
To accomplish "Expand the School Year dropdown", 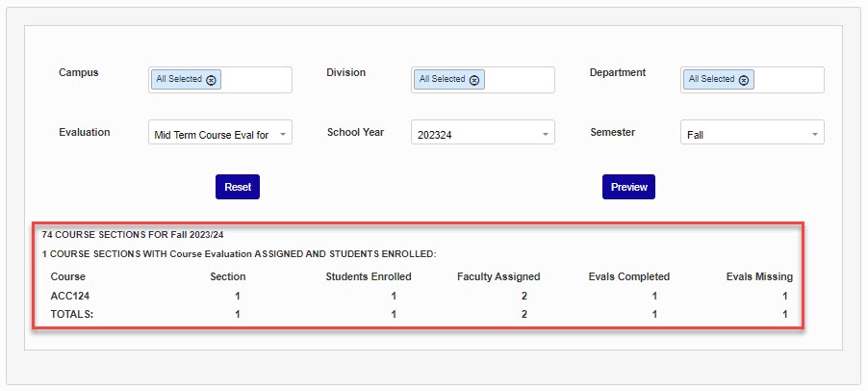I will coord(483,134).
